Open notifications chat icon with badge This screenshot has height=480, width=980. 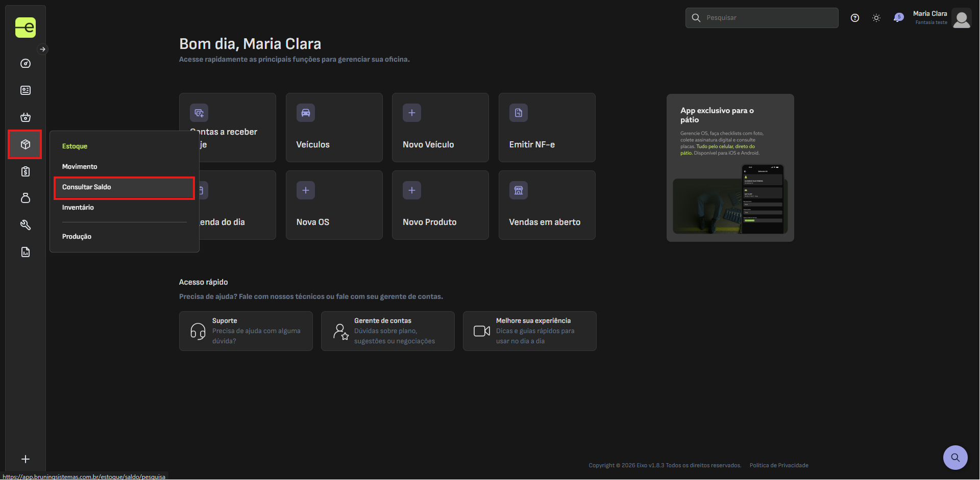(x=898, y=18)
